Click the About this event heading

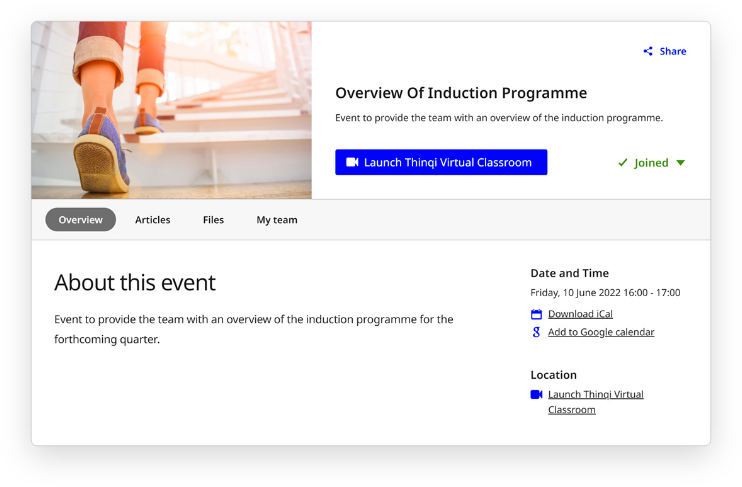(135, 282)
